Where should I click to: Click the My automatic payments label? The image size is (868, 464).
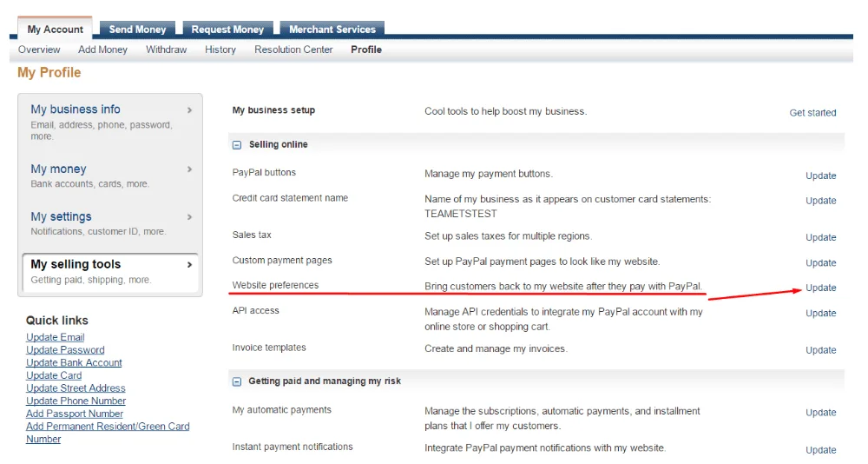click(281, 409)
